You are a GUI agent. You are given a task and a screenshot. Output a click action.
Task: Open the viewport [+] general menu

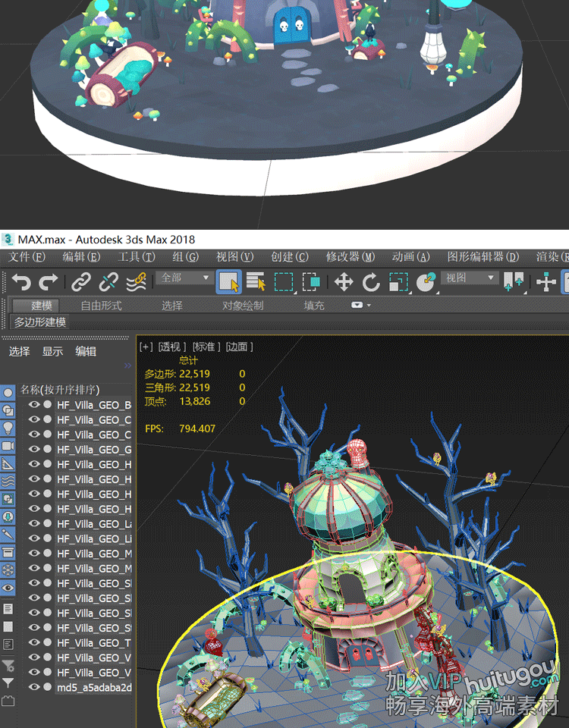(146, 347)
